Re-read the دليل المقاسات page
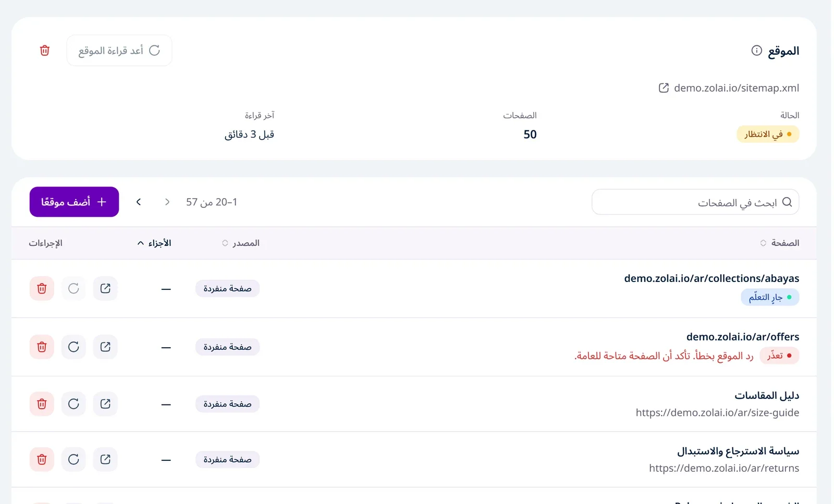834x504 pixels. pos(73,404)
